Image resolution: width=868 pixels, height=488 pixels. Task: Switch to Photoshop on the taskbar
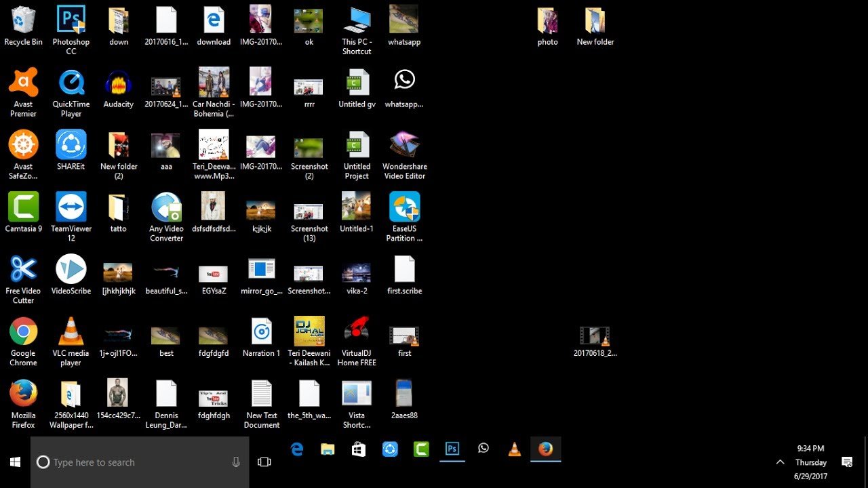point(452,449)
